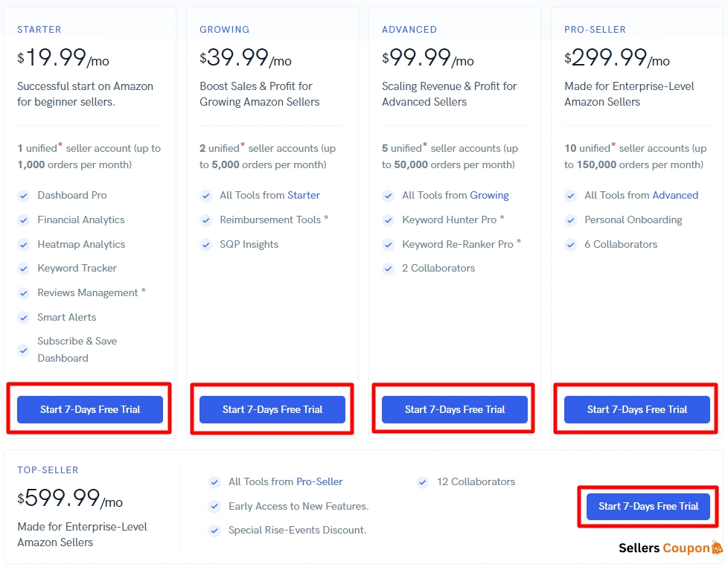
Task: Click the Heatmap Analytics feature text
Action: tap(81, 245)
